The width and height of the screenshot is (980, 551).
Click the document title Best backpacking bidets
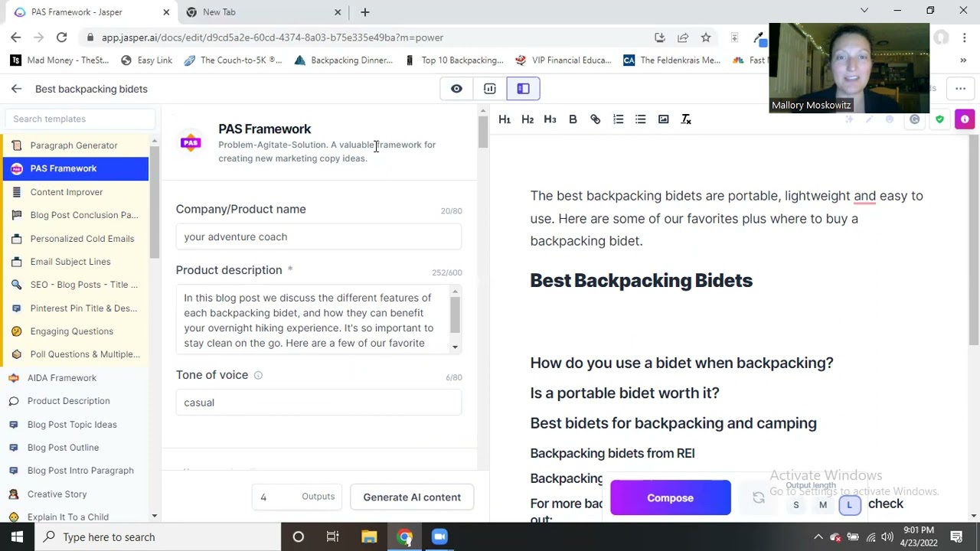point(91,89)
